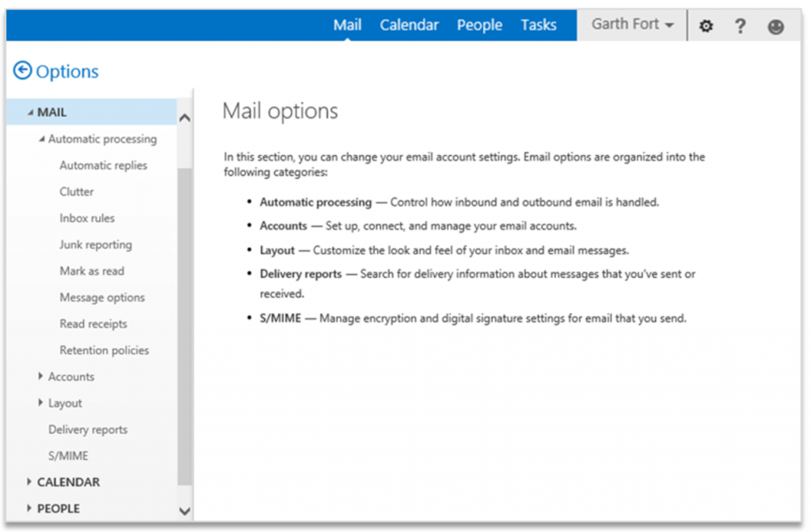The width and height of the screenshot is (811, 532).
Task: Expand the Accounts section
Action: pos(70,376)
